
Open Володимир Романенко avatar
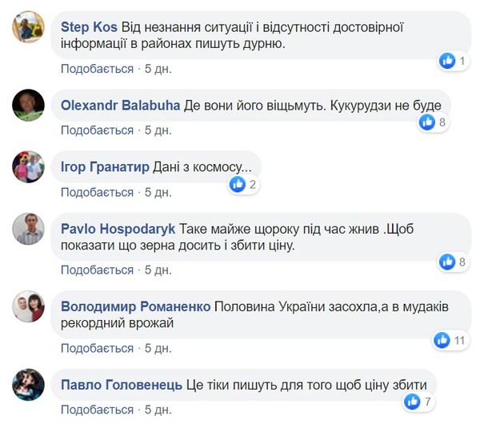click(28, 307)
